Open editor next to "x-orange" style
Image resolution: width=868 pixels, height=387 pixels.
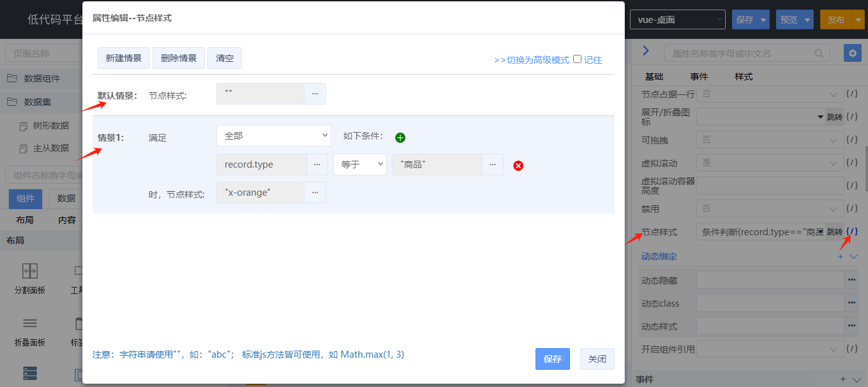tap(315, 193)
